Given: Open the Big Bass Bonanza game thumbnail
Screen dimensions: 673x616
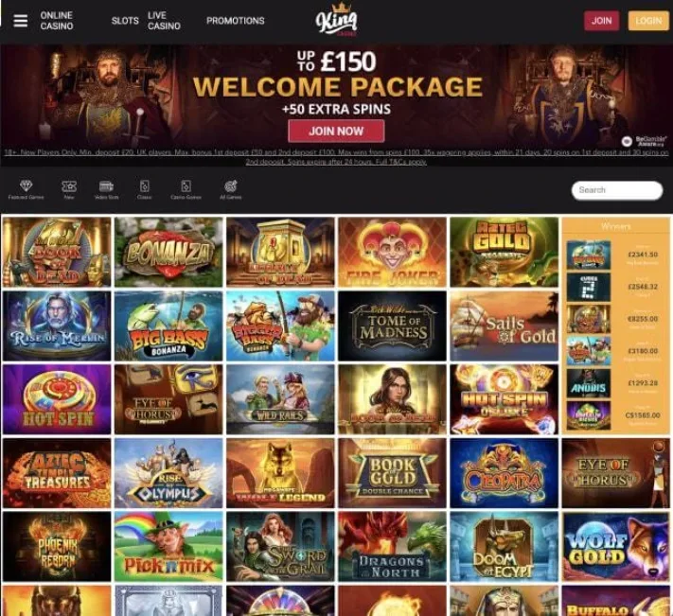Looking at the screenshot, I should pos(168,326).
